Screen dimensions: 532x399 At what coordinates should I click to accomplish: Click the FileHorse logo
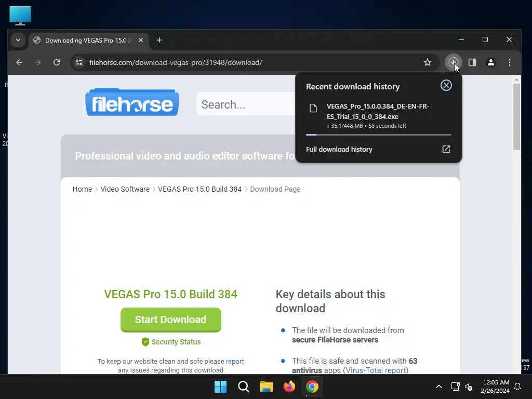[x=132, y=102]
